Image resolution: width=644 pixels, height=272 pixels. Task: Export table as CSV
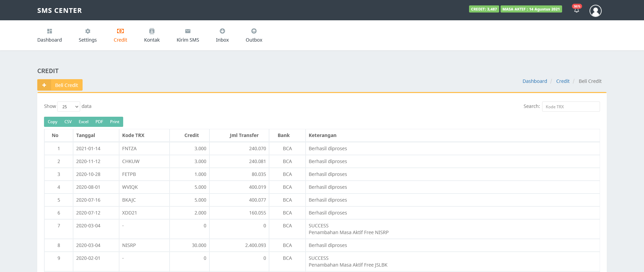[68, 122]
